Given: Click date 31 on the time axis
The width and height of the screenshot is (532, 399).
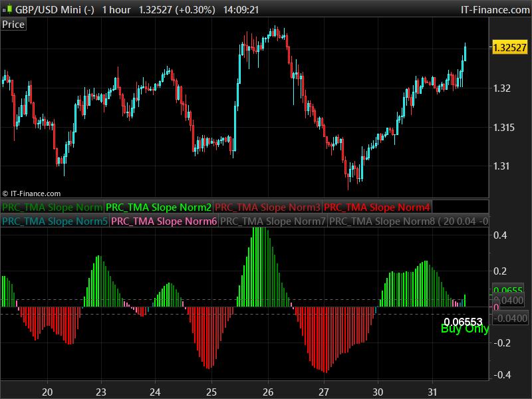Looking at the screenshot, I should click(432, 392).
